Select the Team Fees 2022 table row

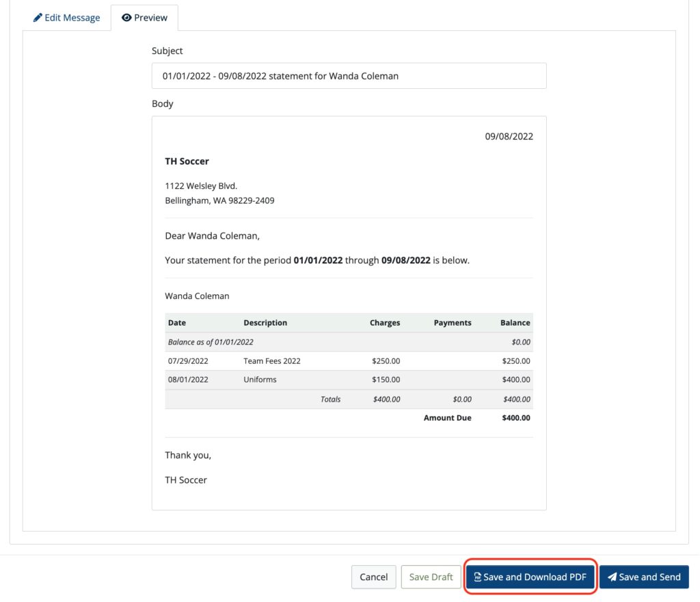coord(349,361)
